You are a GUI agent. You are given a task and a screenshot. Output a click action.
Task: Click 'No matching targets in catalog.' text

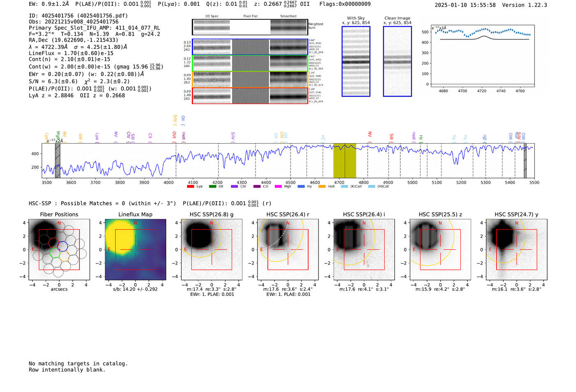pos(78,364)
